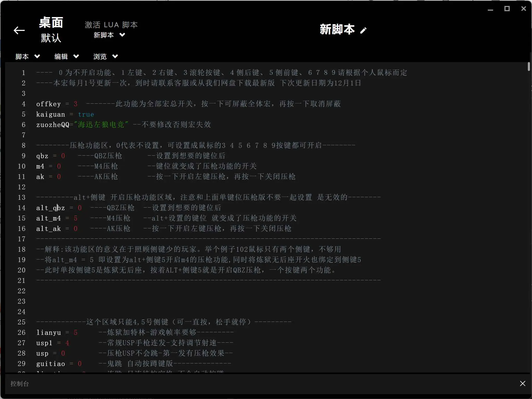Click chevron next to 浏览 menu
This screenshot has height=399, width=532.
click(x=115, y=56)
